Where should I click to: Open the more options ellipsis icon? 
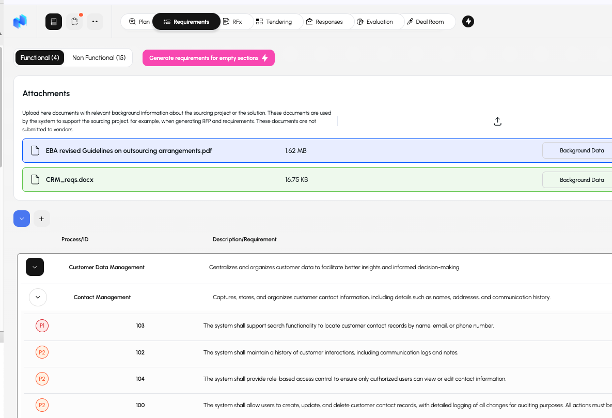click(95, 21)
